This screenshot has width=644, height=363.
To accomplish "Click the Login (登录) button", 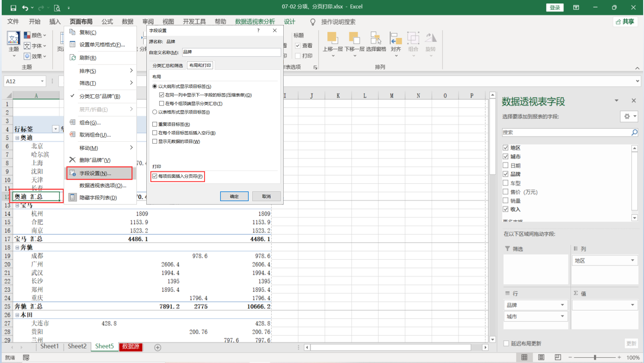I will (x=555, y=8).
